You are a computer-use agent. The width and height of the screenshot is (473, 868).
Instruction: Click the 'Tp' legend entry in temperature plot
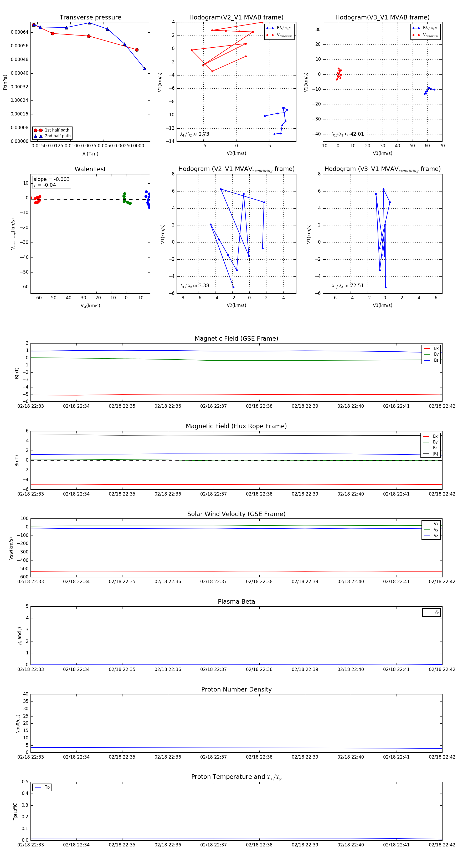point(42,787)
